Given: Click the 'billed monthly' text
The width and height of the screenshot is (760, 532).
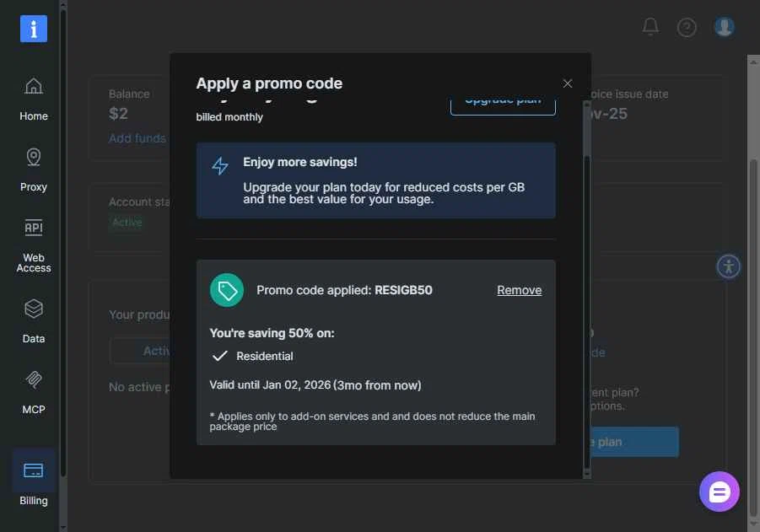Looking at the screenshot, I should (229, 117).
